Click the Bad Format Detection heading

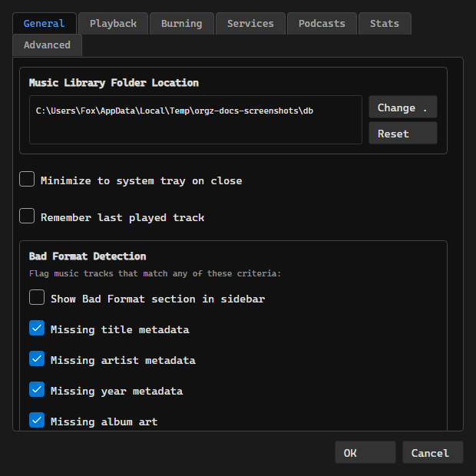(x=88, y=256)
